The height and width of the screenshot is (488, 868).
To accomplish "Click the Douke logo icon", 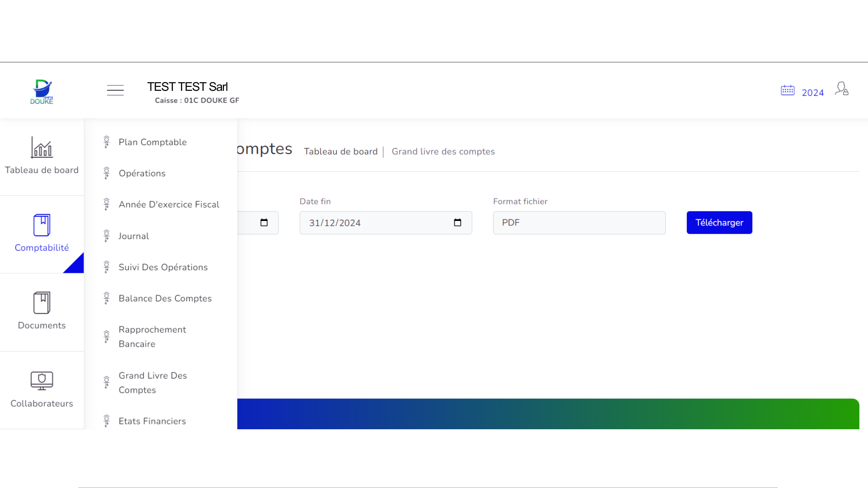I will pyautogui.click(x=42, y=91).
